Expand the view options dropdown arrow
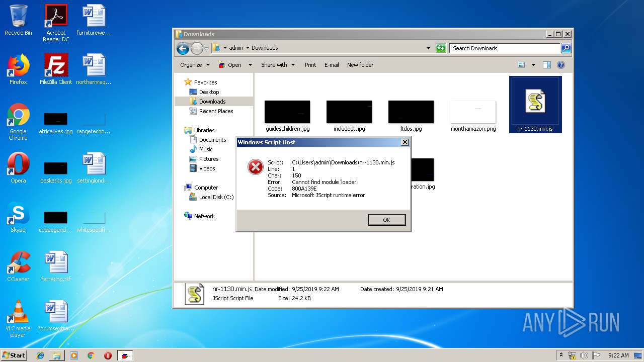Screen dimensions: 644x362 (x=533, y=65)
